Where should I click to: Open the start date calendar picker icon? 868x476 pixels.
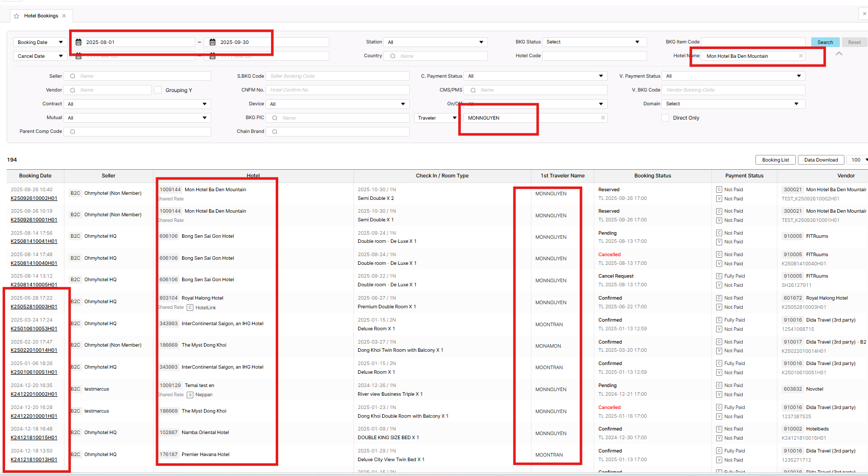click(79, 42)
